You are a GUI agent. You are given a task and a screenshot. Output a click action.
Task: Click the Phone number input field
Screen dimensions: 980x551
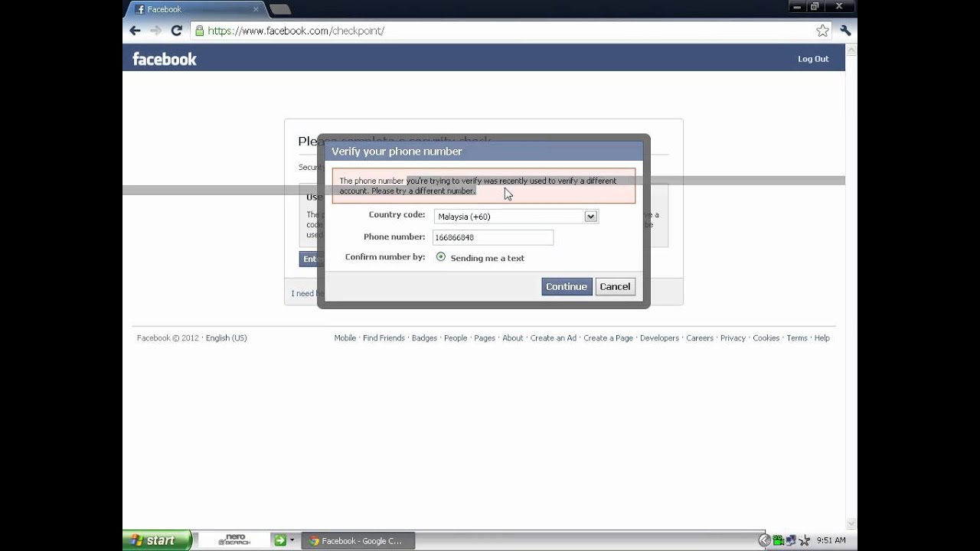[x=493, y=237]
